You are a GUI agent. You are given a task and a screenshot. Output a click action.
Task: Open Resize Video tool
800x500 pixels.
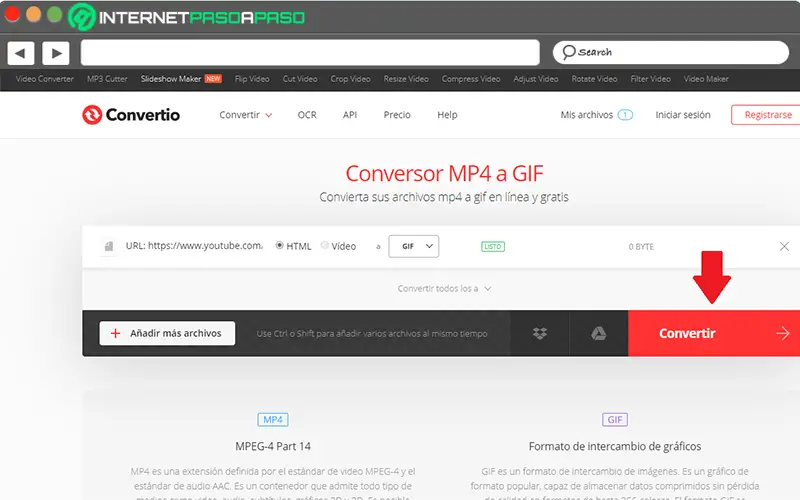pyautogui.click(x=406, y=79)
